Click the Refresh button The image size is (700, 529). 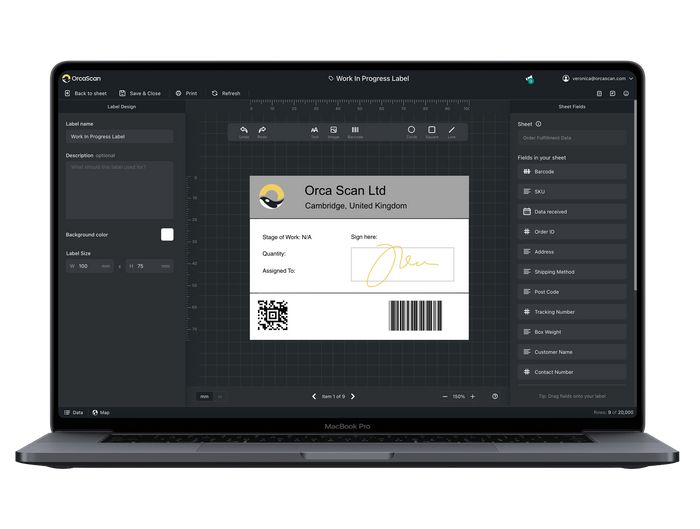pyautogui.click(x=226, y=93)
